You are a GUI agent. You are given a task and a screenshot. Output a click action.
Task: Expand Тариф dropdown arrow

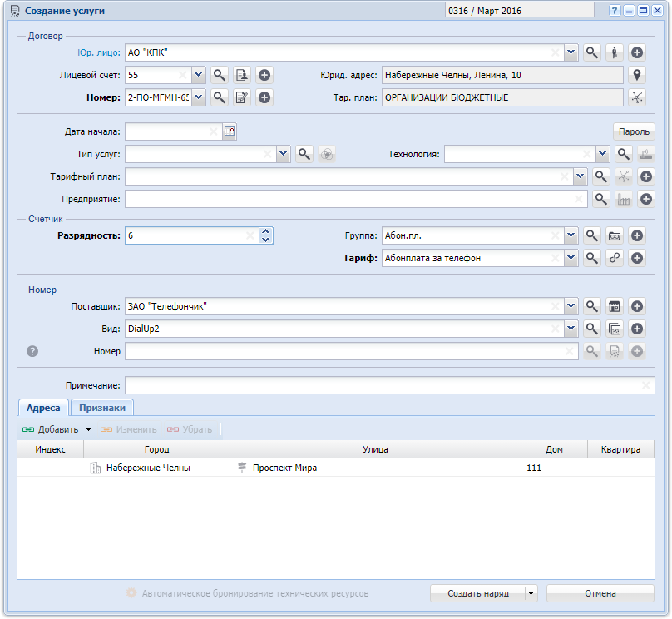[571, 258]
